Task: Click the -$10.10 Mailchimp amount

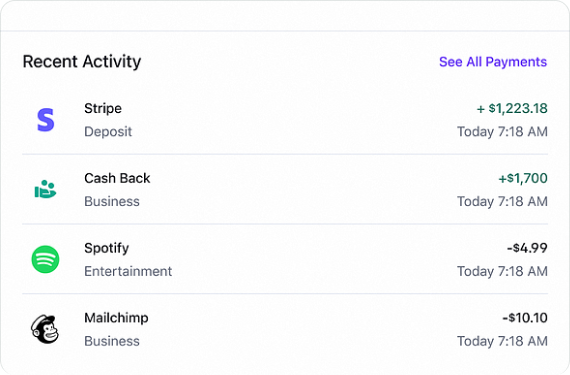Action: click(x=525, y=318)
